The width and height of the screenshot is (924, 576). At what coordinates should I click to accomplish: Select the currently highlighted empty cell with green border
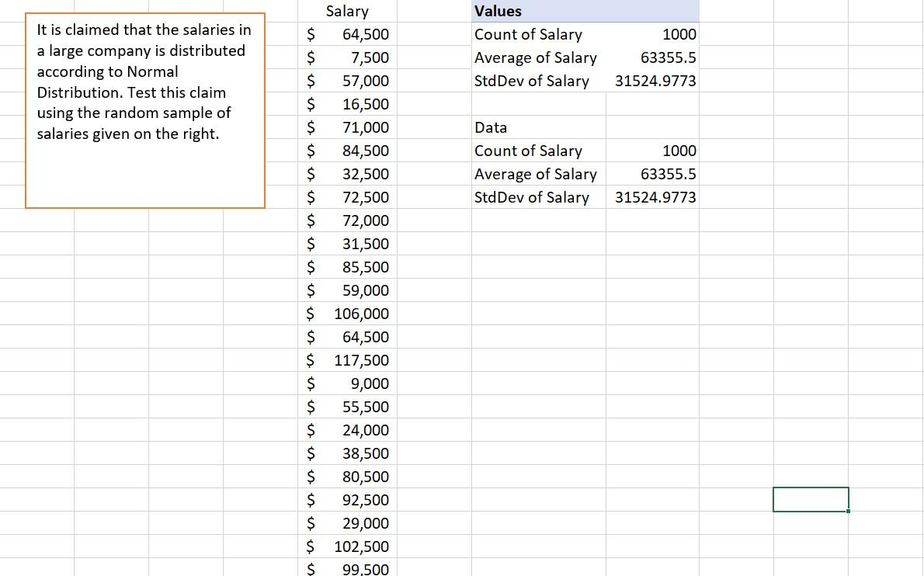pyautogui.click(x=811, y=499)
